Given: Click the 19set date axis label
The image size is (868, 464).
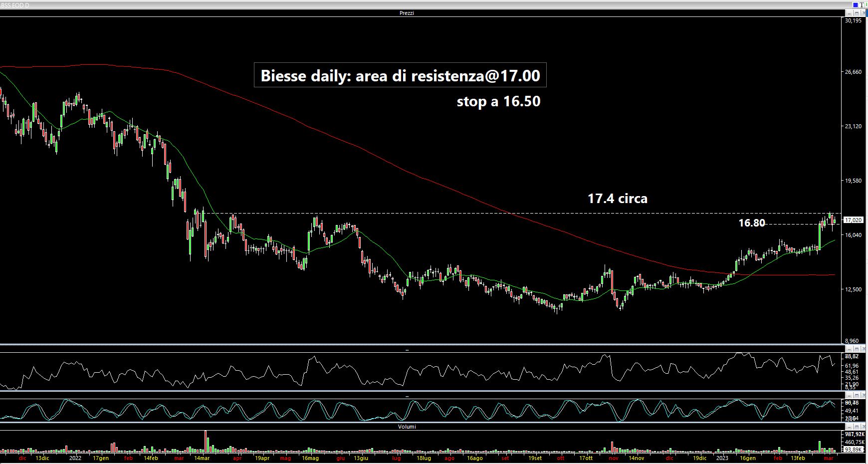Looking at the screenshot, I should pyautogui.click(x=534, y=458).
